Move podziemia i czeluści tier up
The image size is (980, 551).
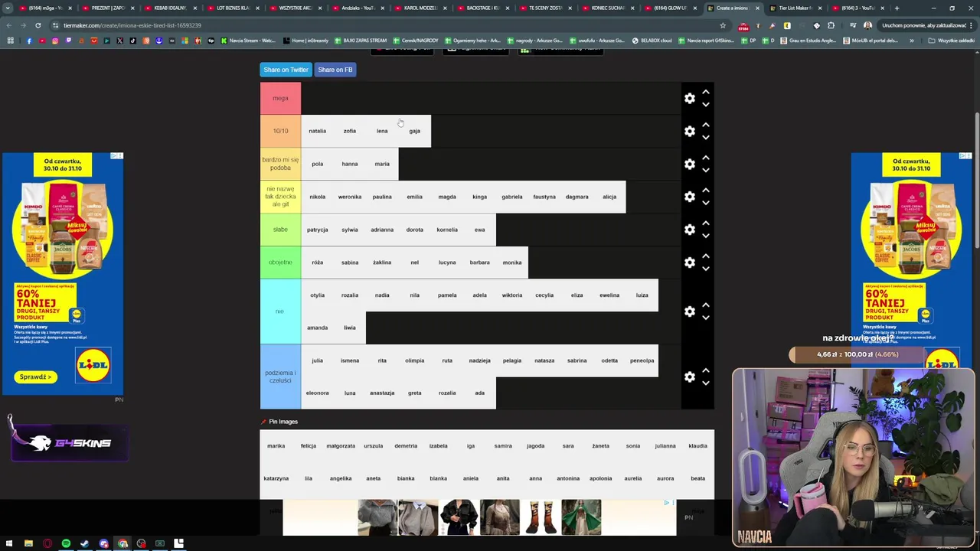(706, 370)
